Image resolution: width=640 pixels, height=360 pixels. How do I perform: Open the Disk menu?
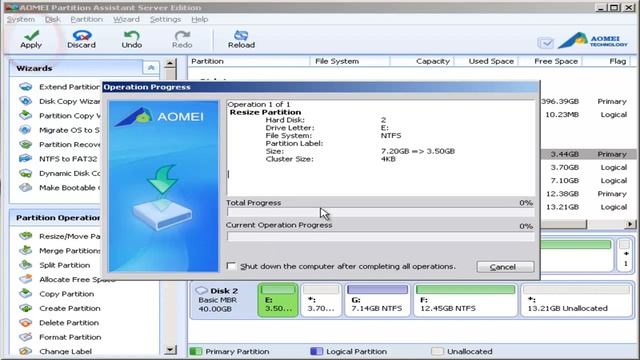[53, 19]
